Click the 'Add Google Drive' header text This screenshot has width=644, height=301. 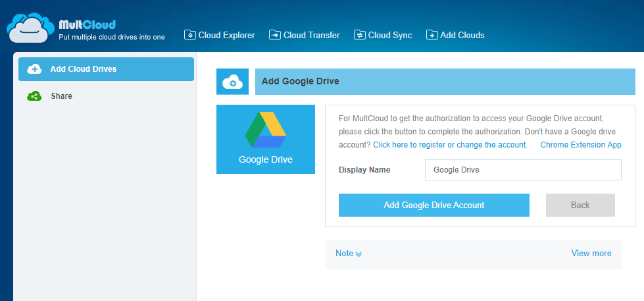click(x=300, y=82)
